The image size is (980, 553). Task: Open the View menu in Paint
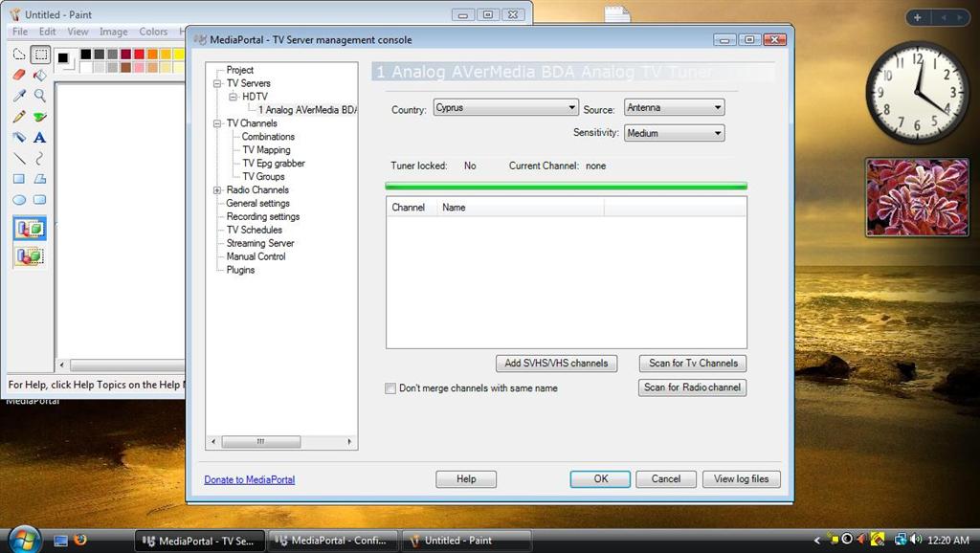point(78,32)
